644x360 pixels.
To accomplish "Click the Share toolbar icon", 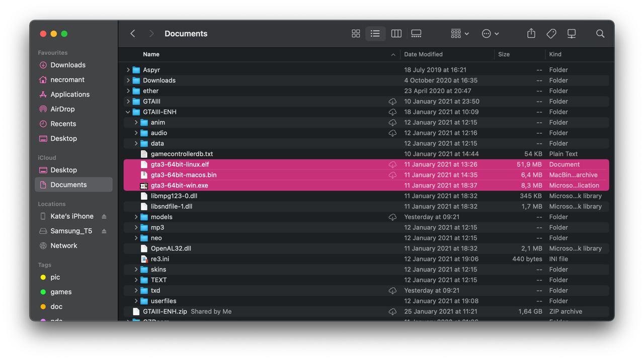I will pos(531,33).
